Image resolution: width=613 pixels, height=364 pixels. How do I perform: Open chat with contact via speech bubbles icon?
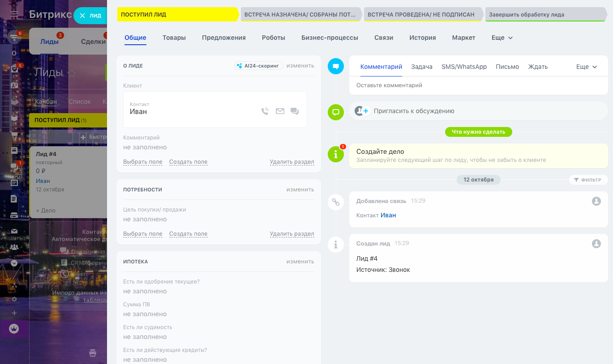click(295, 111)
